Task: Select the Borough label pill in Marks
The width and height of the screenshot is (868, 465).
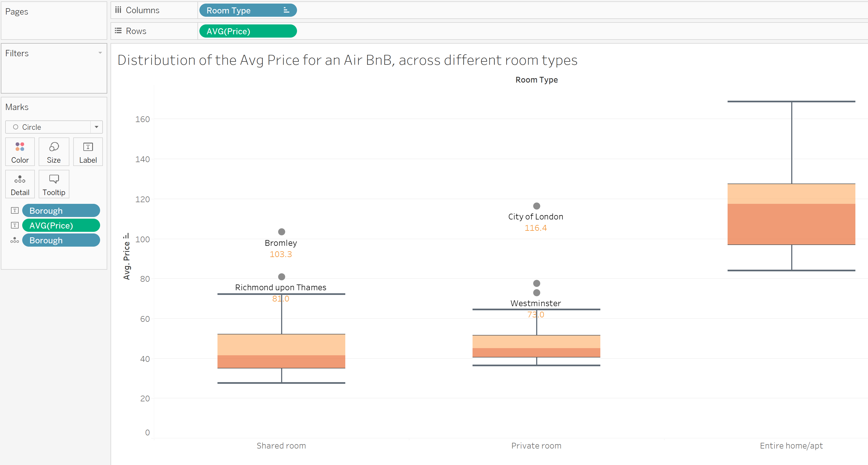Action: tap(61, 211)
